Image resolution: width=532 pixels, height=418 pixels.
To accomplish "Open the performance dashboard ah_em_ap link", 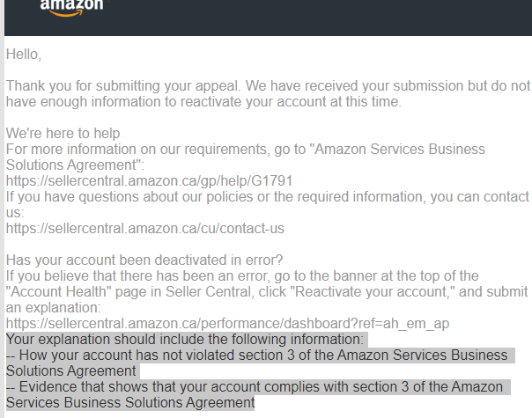I will click(227, 324).
